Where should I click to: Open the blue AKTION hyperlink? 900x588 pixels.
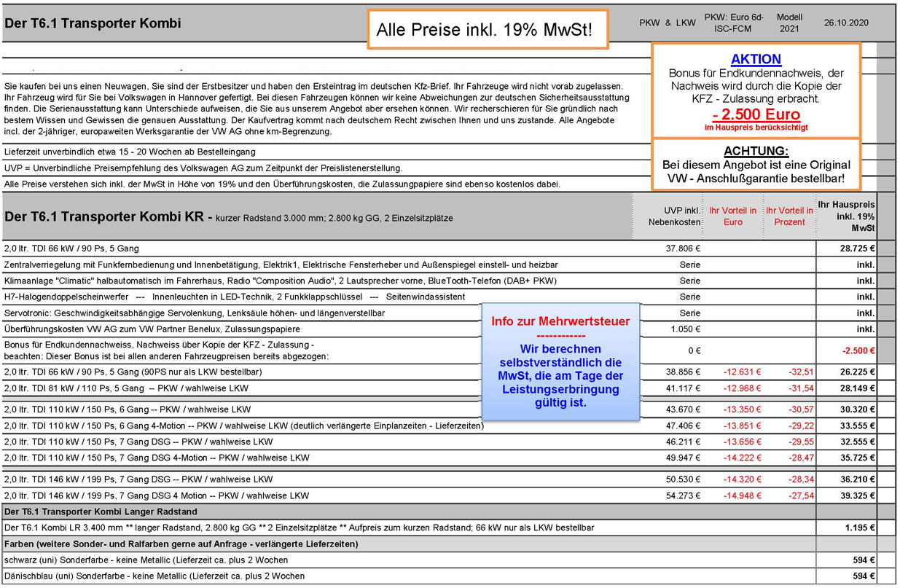(x=756, y=60)
